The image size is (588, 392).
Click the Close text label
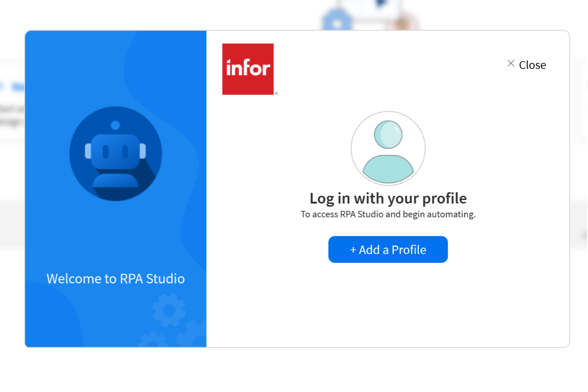click(532, 65)
